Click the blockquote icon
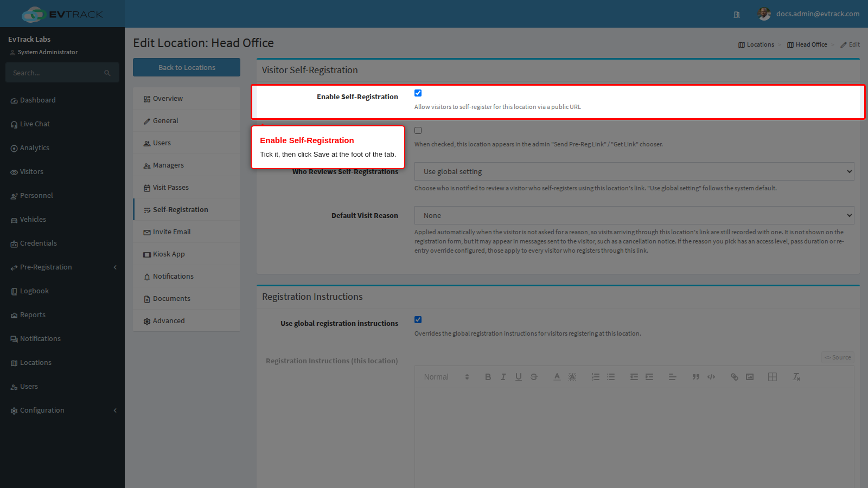The height and width of the screenshot is (488, 868). (x=696, y=377)
